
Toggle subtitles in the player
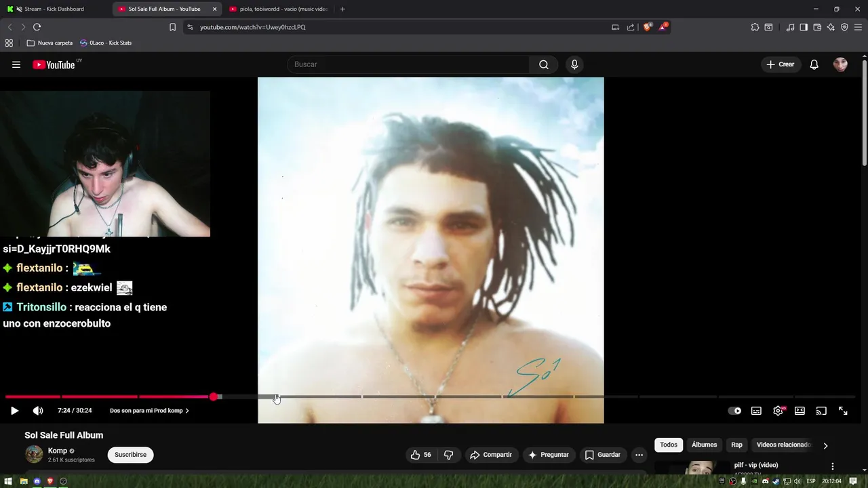[756, 411]
